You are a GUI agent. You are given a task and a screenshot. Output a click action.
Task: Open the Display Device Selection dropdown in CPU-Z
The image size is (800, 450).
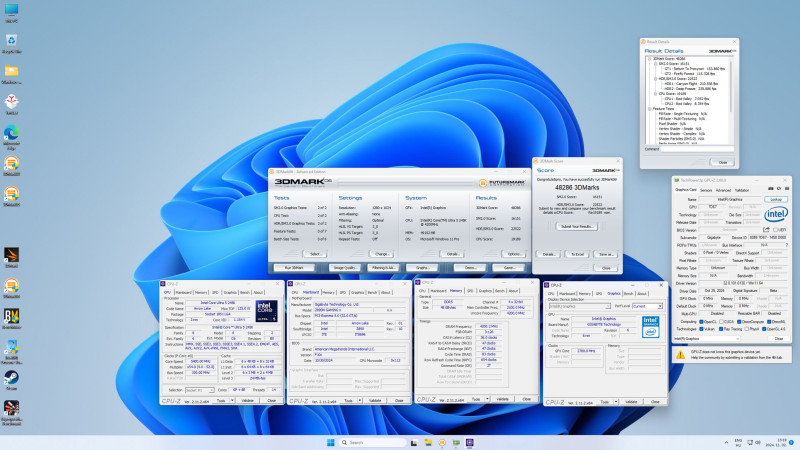coord(579,306)
